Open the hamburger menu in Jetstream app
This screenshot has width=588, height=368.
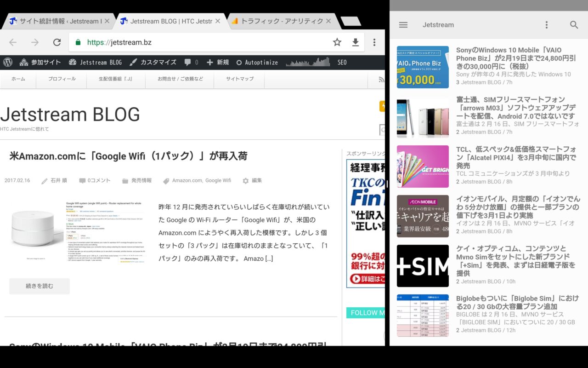coord(403,25)
